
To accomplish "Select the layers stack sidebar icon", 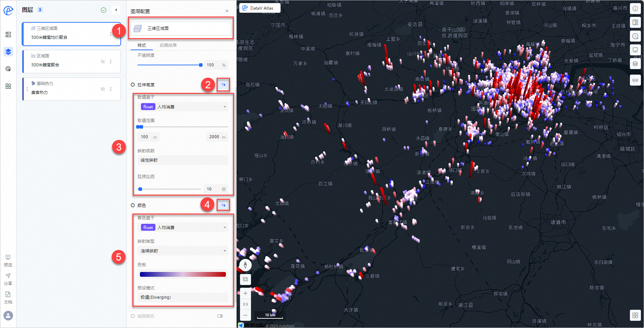I will point(8,52).
